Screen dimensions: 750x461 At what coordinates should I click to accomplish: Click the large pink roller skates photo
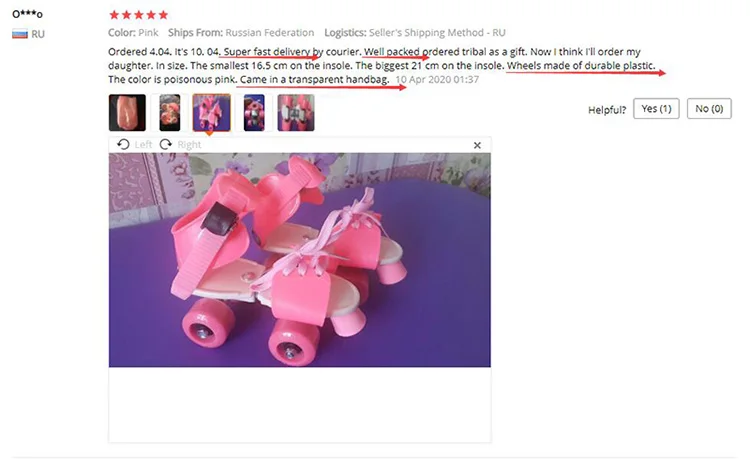pyautogui.click(x=299, y=260)
